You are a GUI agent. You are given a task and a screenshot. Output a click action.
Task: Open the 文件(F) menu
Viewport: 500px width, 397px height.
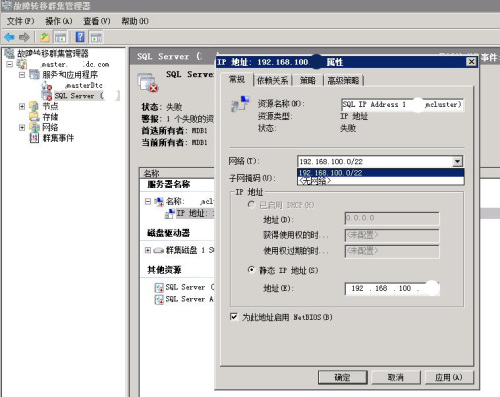(x=20, y=21)
